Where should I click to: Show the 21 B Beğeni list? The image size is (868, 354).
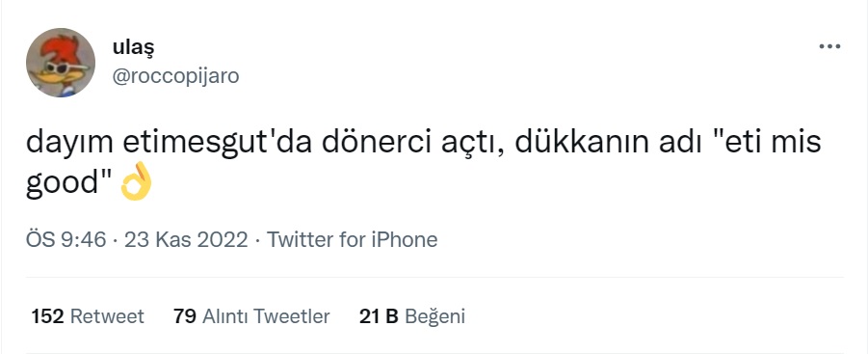click(x=412, y=316)
